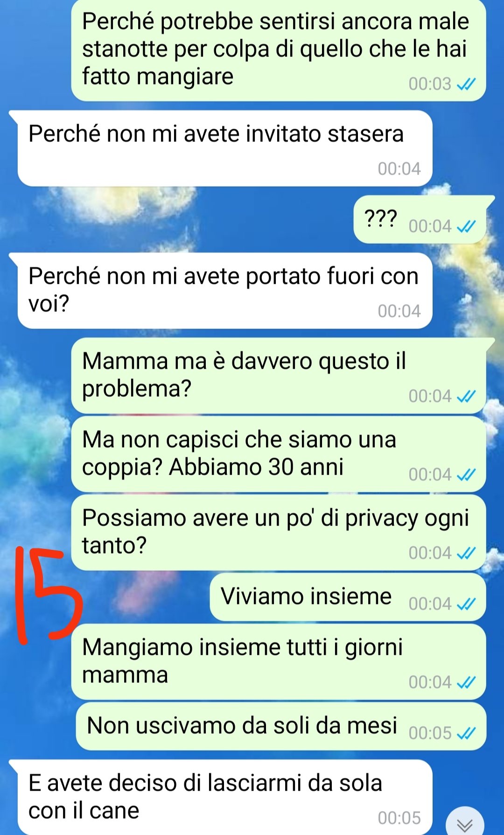
Task: Tap read ticks on 'Possiamo avere un po' di privacy' message
Action: pyautogui.click(x=466, y=553)
